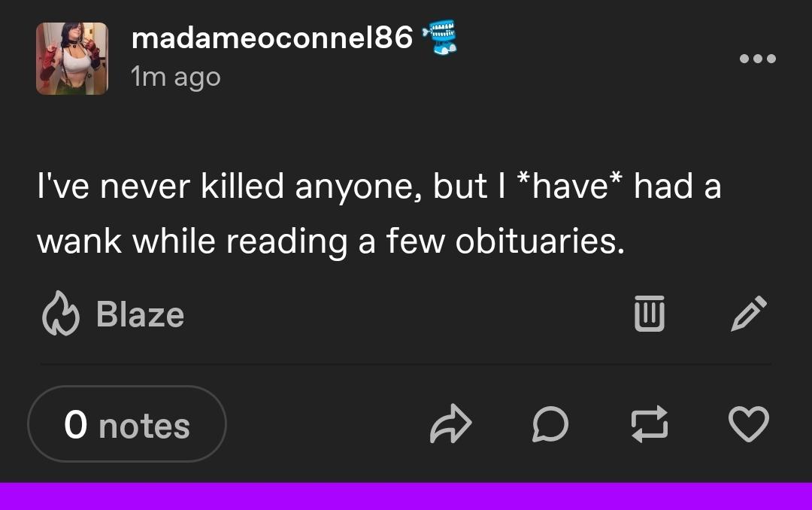The height and width of the screenshot is (510, 812).
Task: Click the word "obituaries" in the post
Action: pyautogui.click(x=540, y=241)
